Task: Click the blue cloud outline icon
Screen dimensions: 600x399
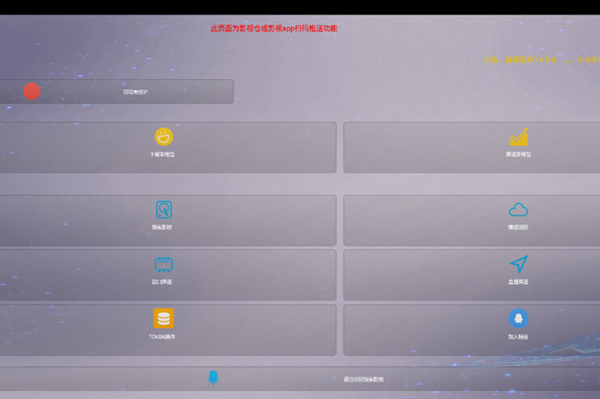Action: [x=518, y=210]
